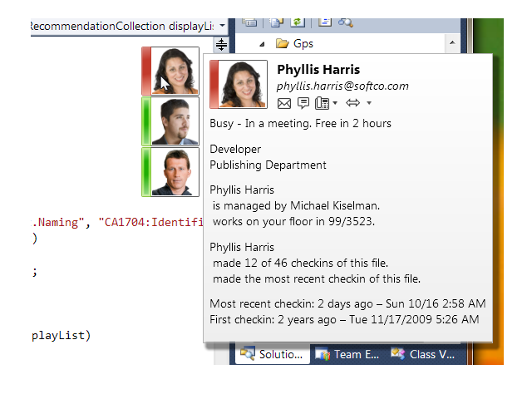
Task: Click the Refresh icon in Solution Explorer toolbar
Action: click(298, 22)
